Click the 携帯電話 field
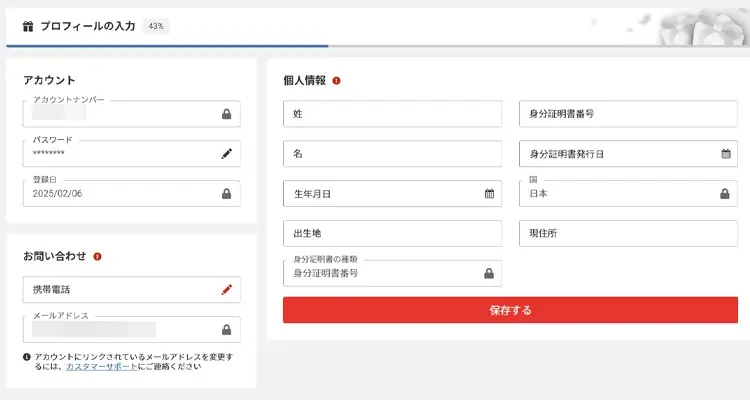 pos(132,289)
